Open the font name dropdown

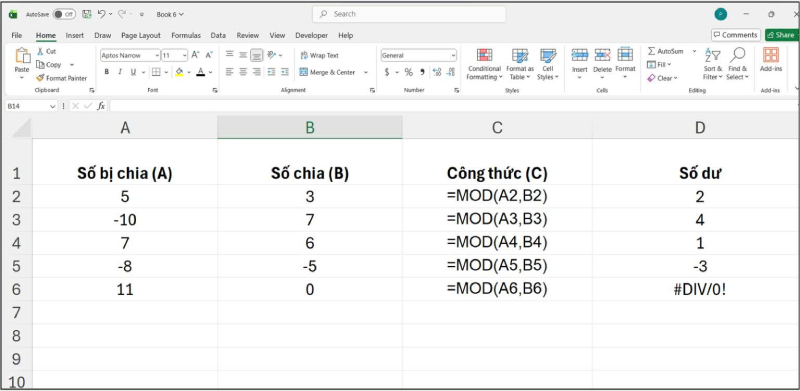tap(158, 55)
